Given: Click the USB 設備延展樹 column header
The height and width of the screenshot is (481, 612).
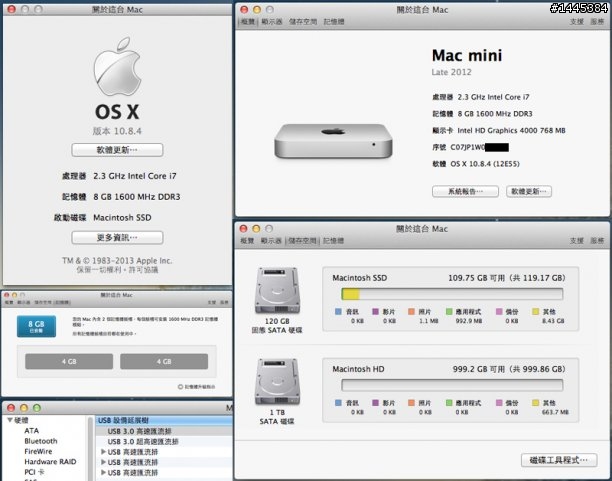Looking at the screenshot, I should click(164, 420).
